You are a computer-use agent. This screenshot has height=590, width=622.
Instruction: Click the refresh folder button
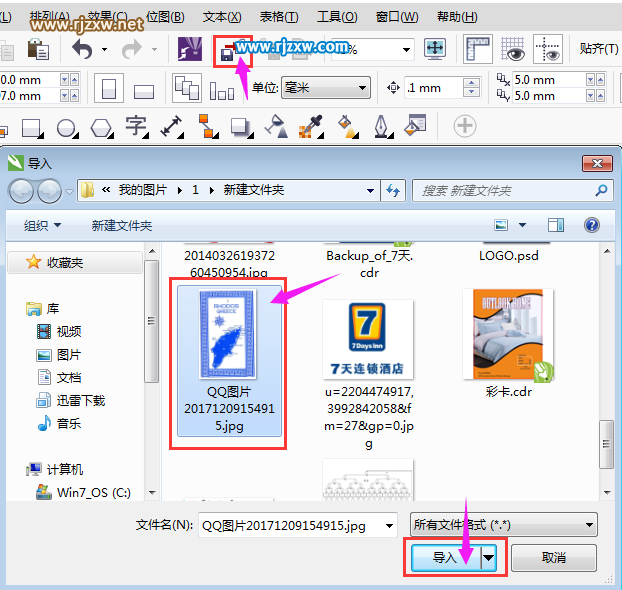click(x=393, y=190)
